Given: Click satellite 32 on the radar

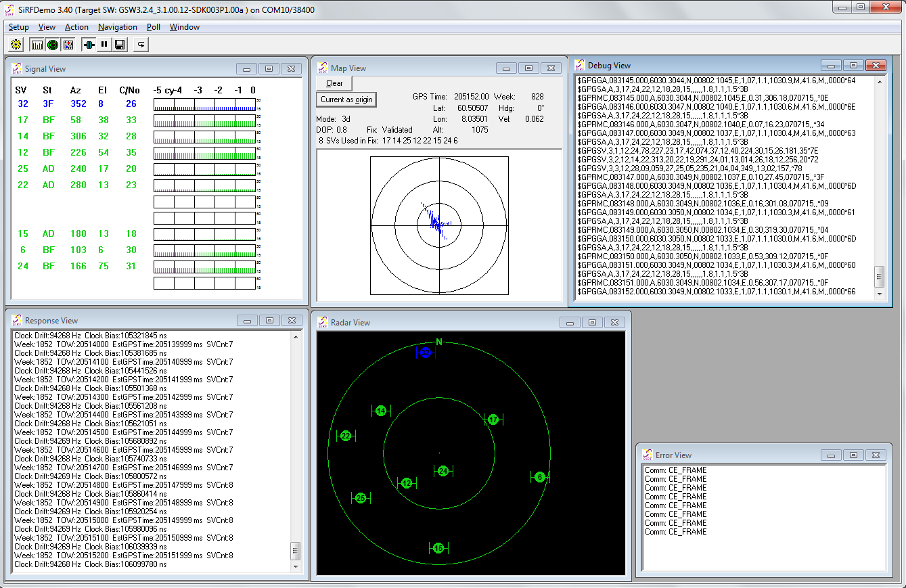Looking at the screenshot, I should tap(426, 353).
